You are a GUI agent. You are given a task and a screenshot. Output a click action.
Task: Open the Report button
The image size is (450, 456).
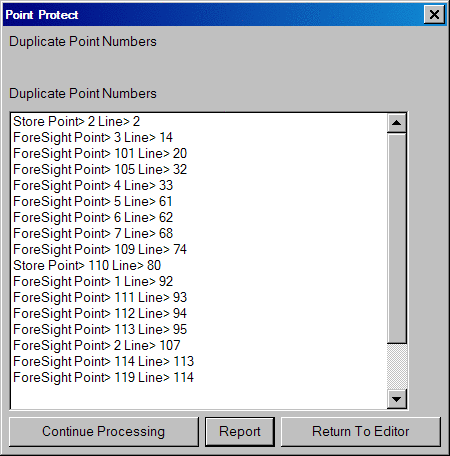[240, 432]
